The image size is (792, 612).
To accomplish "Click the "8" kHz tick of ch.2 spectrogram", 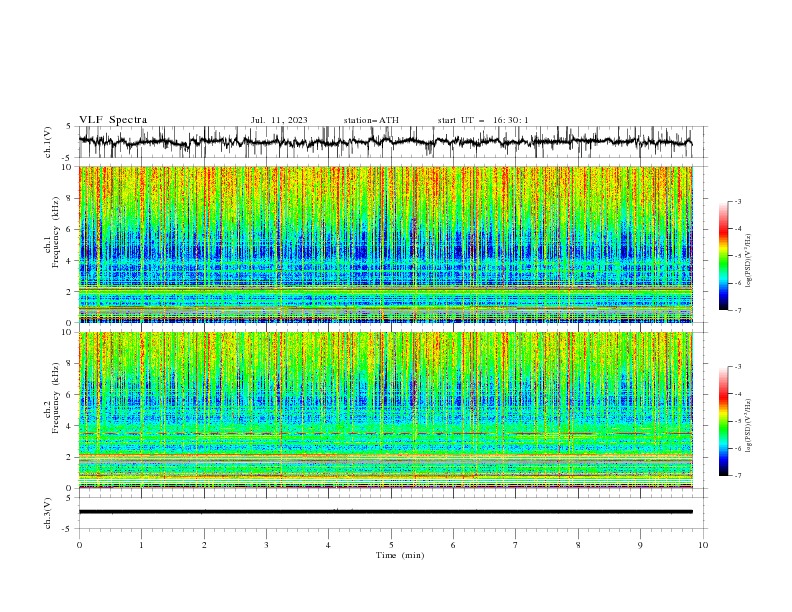I will point(70,364).
